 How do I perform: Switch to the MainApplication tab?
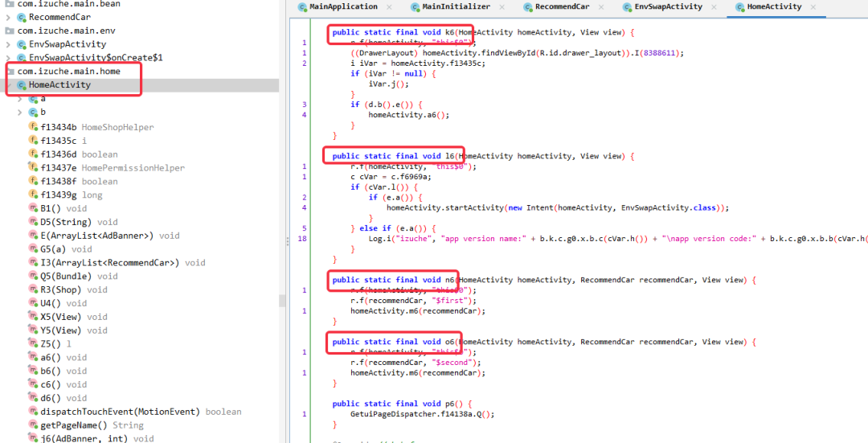(343, 6)
